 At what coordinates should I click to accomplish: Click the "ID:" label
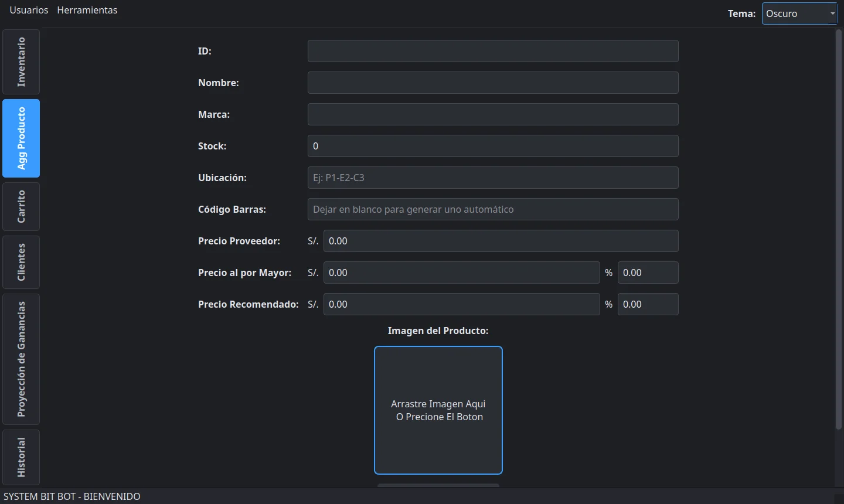(x=205, y=51)
